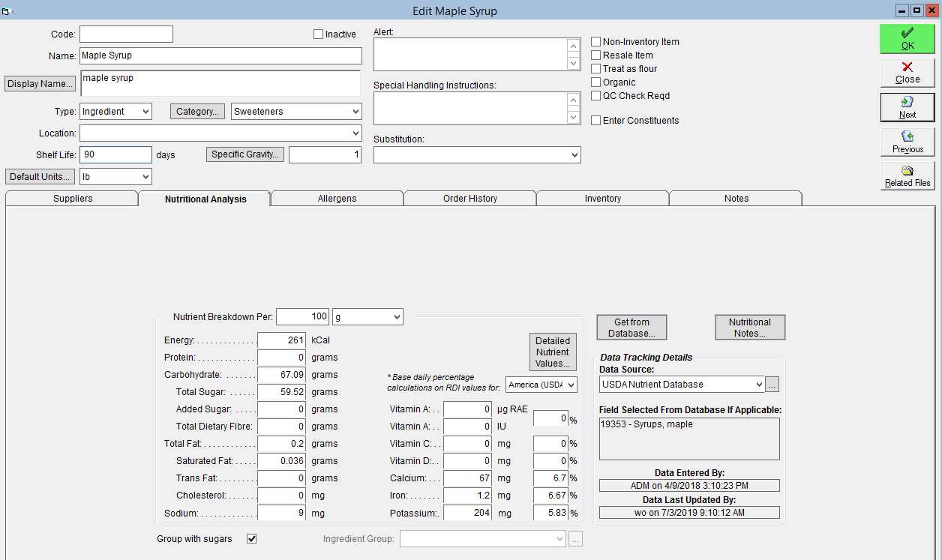Click the Calcium mg value field

(x=468, y=478)
